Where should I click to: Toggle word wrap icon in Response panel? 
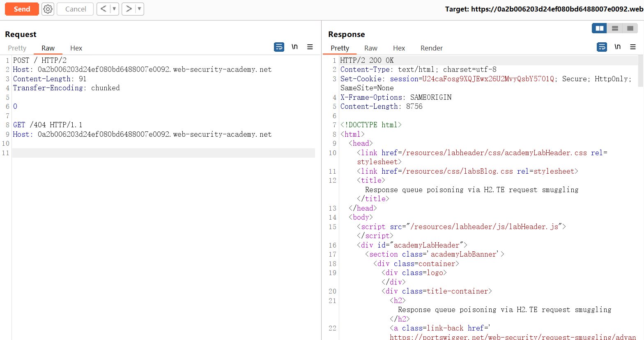pos(602,47)
